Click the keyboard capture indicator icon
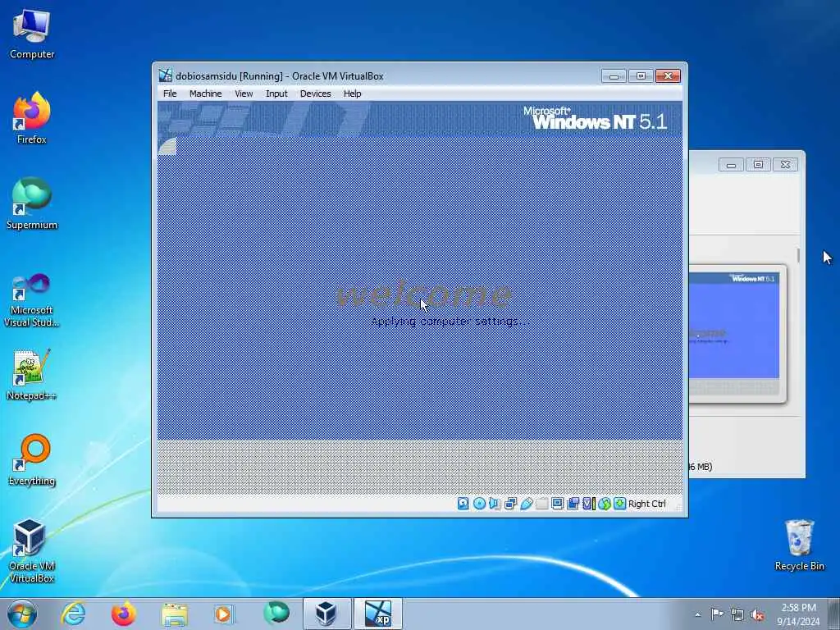 tap(620, 504)
